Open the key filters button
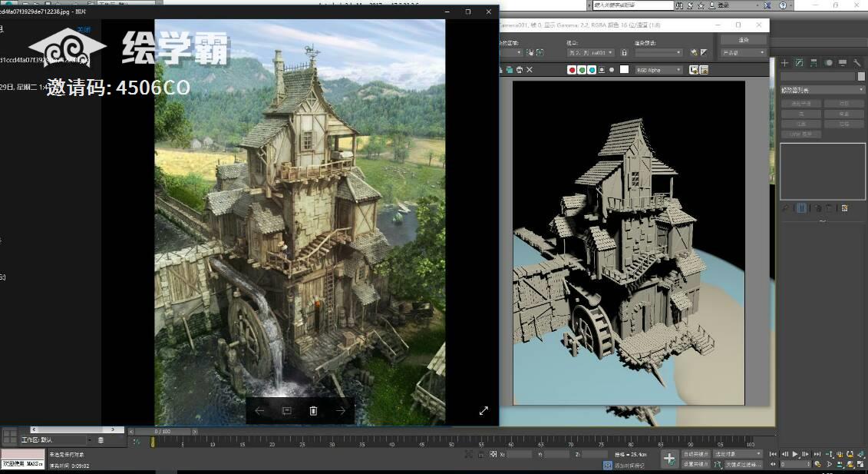The image size is (868, 474). tap(742, 464)
